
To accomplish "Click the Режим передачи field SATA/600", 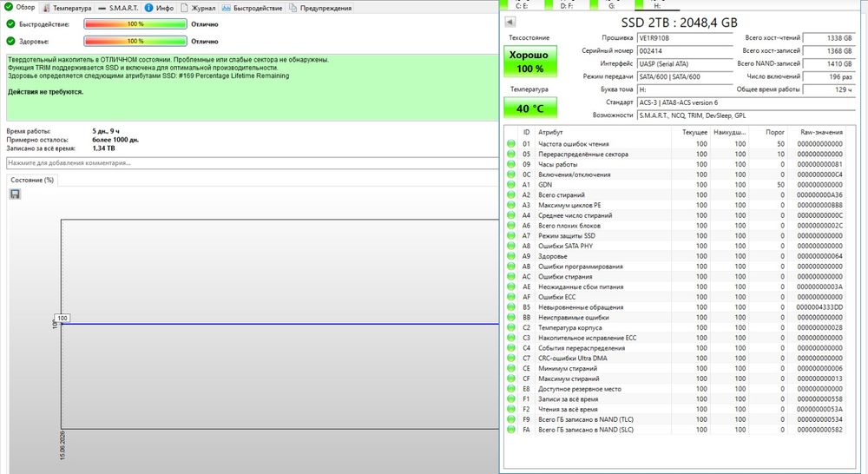I will (685, 76).
